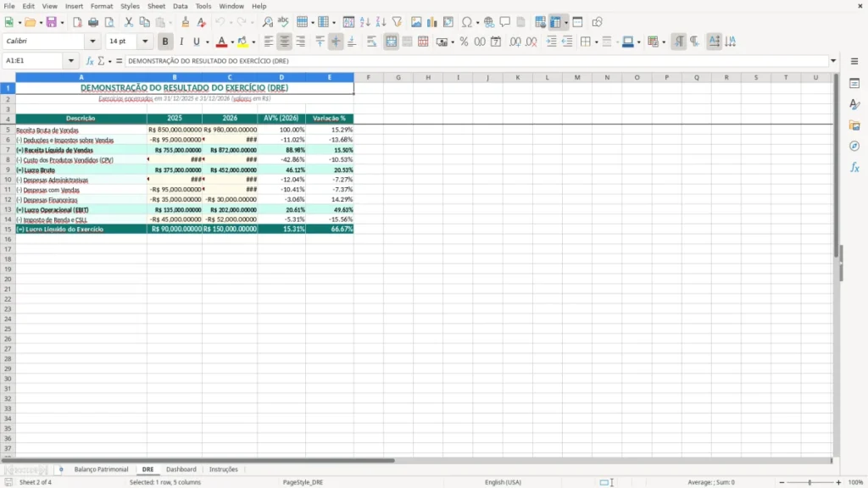The image size is (868, 488).
Task: Click Format as Percent icon
Action: pyautogui.click(x=464, y=42)
